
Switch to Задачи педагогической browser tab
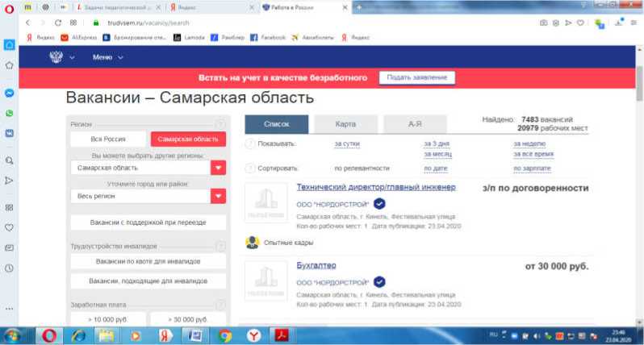[x=119, y=7]
